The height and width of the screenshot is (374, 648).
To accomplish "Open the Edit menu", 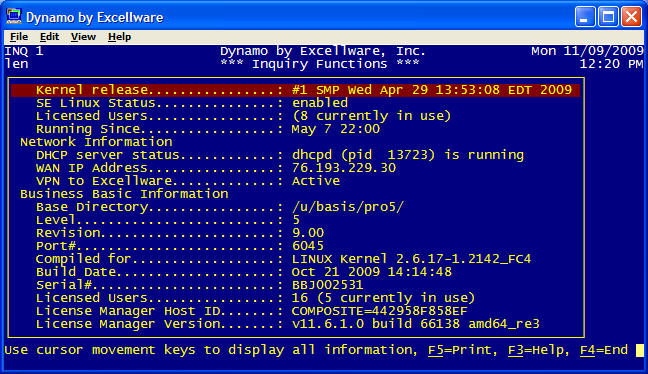I will (x=49, y=37).
